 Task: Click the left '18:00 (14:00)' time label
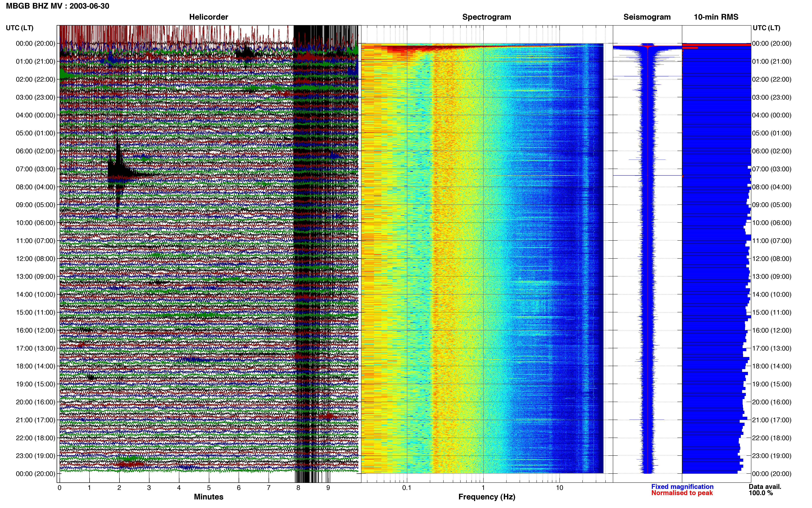[x=36, y=366]
